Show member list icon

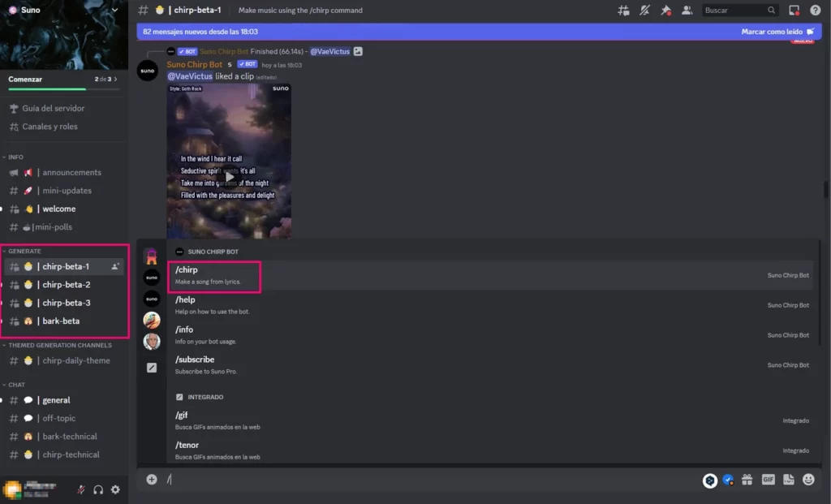[687, 10]
